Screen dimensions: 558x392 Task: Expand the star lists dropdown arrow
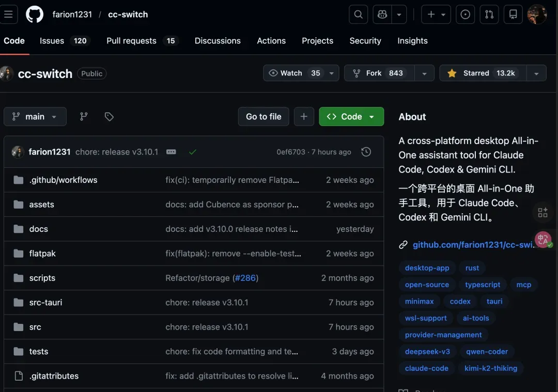(x=536, y=73)
